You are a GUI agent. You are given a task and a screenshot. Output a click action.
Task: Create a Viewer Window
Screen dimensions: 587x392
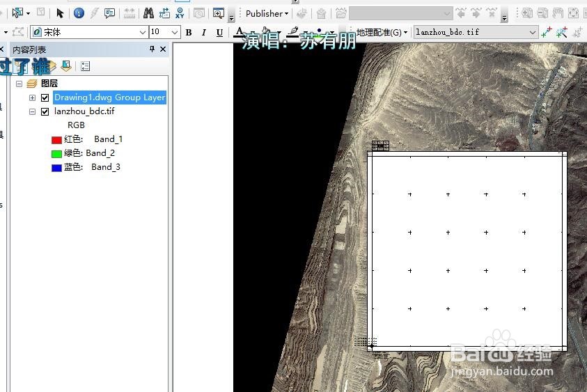[x=218, y=13]
